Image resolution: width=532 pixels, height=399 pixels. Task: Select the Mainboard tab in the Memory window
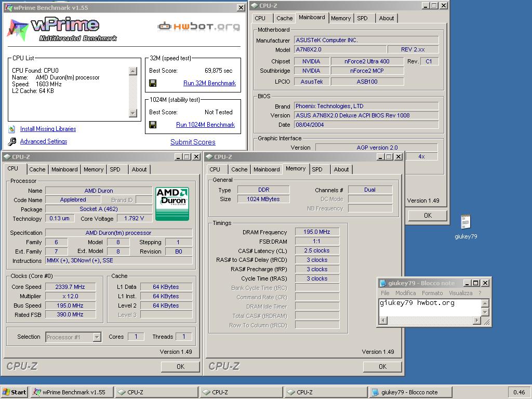point(267,169)
